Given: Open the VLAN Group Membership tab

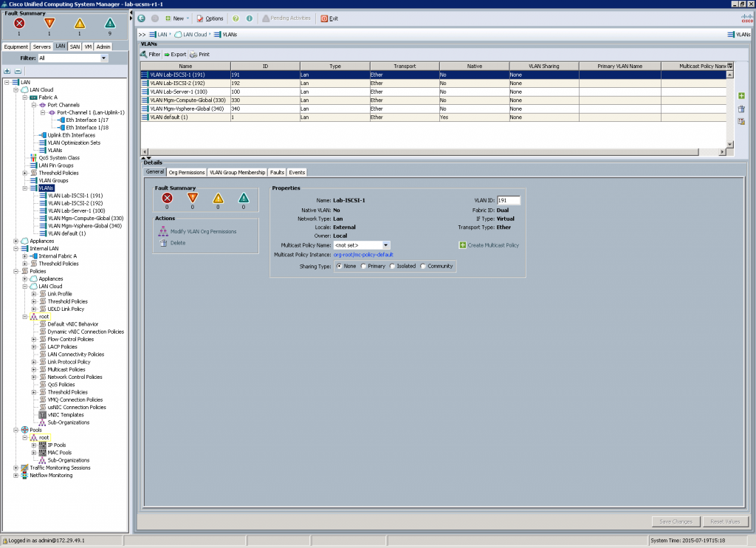Looking at the screenshot, I should tap(237, 172).
